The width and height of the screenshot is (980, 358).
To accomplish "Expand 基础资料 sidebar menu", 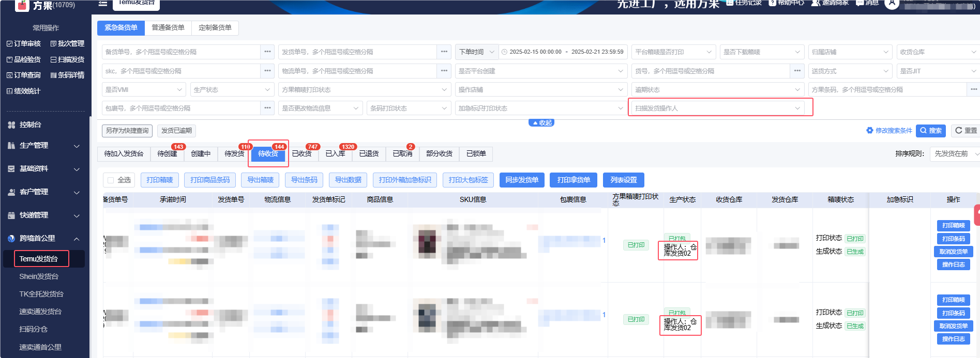I will [44, 169].
